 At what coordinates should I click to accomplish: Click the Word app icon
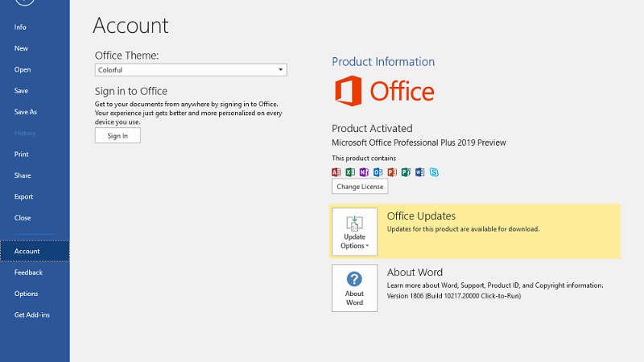click(419, 172)
